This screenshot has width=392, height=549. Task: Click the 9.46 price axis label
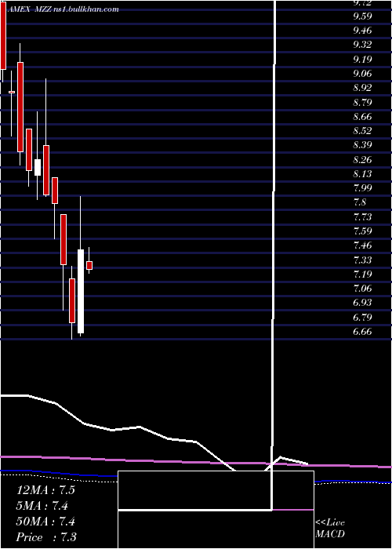click(x=362, y=31)
